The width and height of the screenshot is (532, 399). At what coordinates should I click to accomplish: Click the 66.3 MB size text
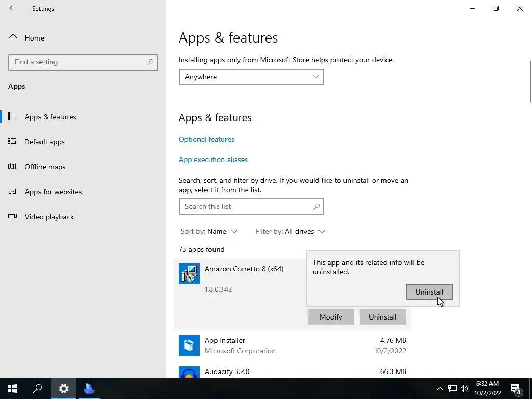[x=393, y=371]
